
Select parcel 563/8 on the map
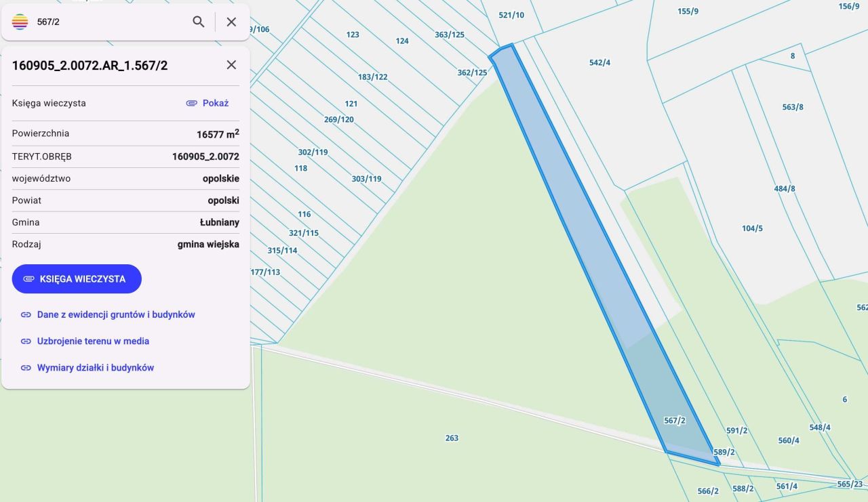tap(793, 107)
